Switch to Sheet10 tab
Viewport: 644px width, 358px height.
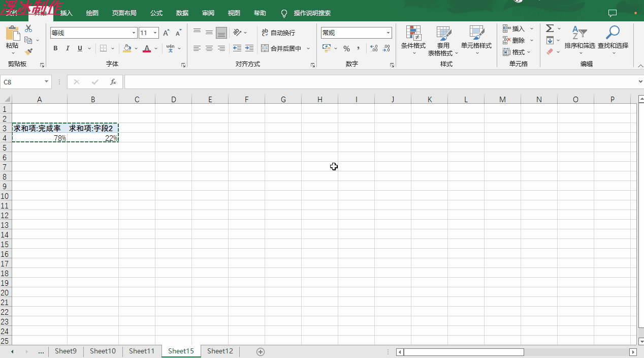103,351
